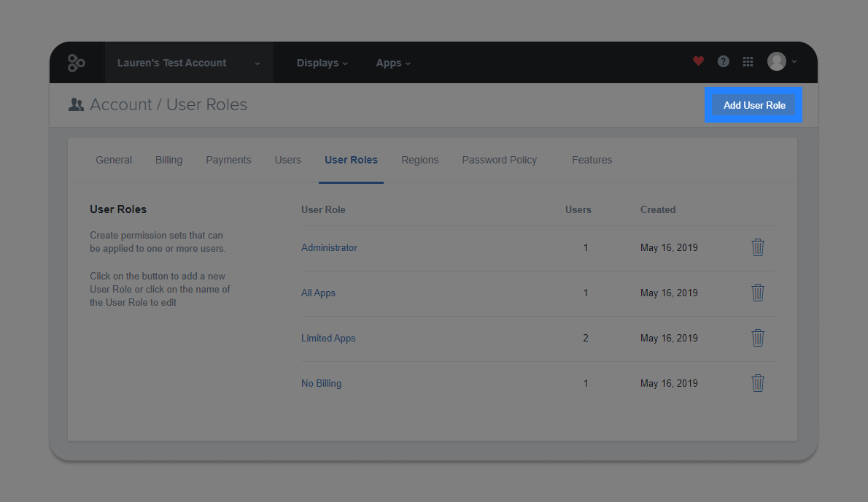Delete the Limited Apps role using its trash icon
The image size is (868, 502).
[758, 338]
